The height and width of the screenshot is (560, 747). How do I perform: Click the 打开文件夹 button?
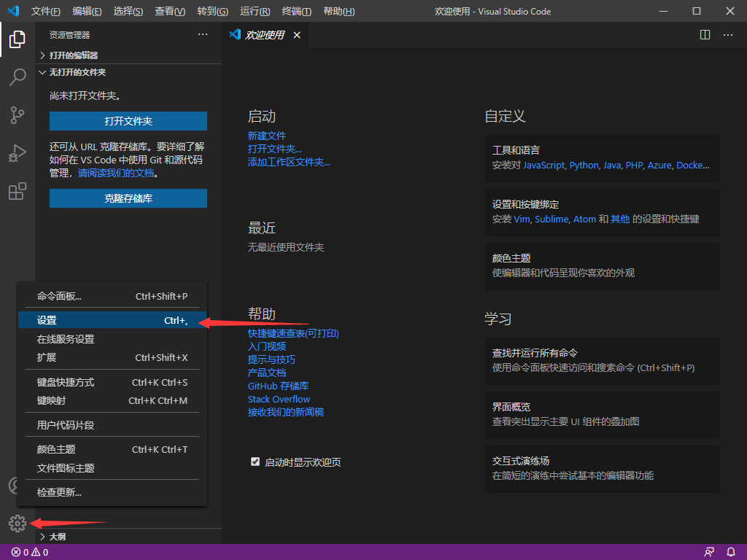click(x=128, y=121)
